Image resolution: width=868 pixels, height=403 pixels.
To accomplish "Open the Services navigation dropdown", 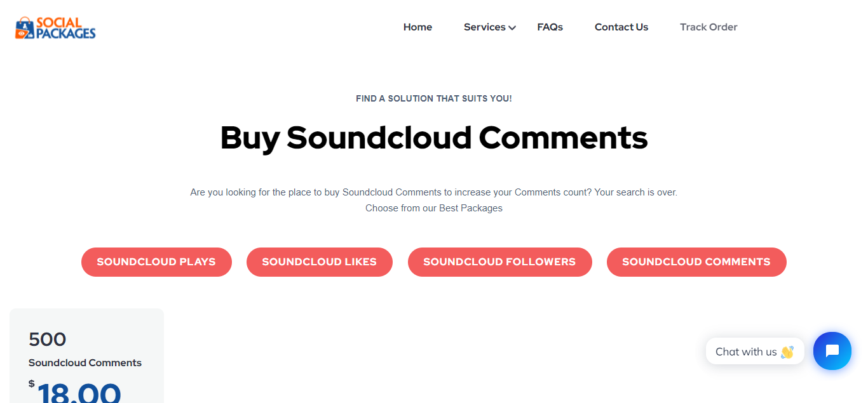I will 485,27.
